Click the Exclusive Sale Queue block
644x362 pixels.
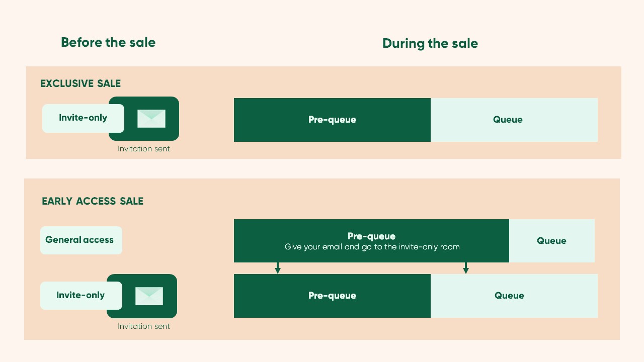click(x=514, y=120)
